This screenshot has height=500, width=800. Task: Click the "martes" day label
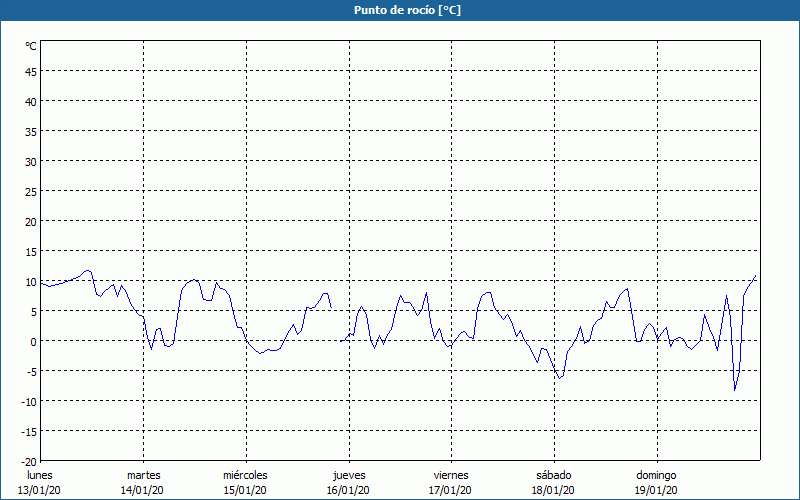tap(143, 475)
